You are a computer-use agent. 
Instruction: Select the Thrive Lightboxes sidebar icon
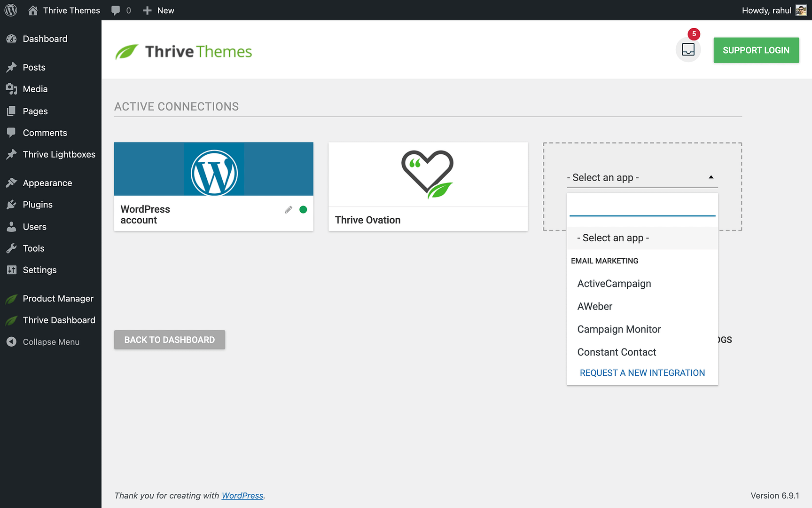pos(11,154)
